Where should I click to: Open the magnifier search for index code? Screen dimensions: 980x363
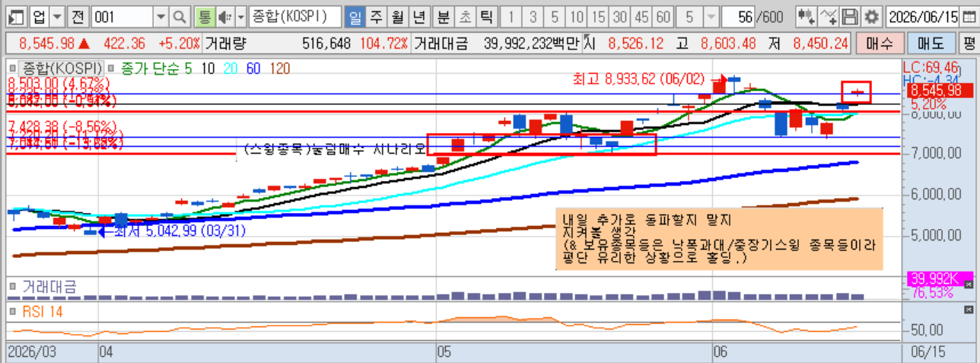(x=179, y=16)
